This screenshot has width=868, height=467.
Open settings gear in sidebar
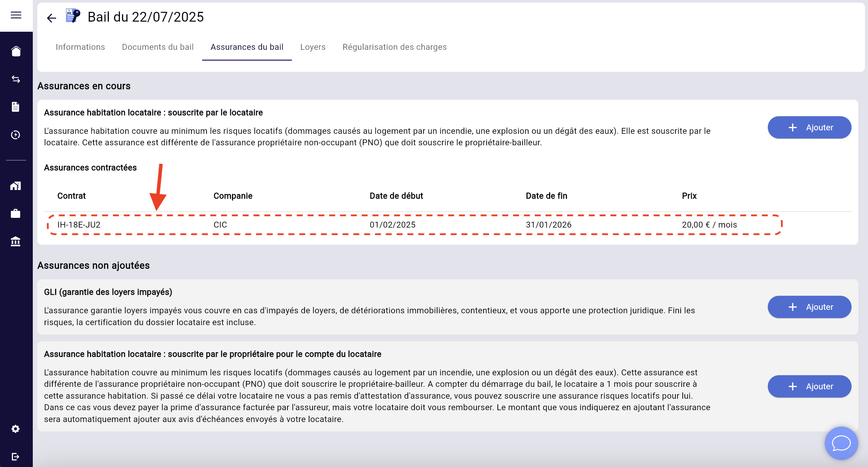pos(16,429)
